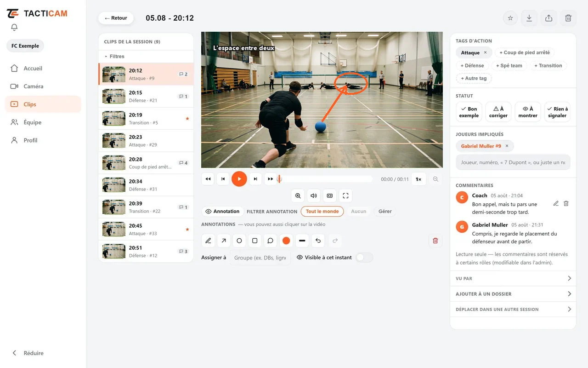Edit the Coach comment

click(x=556, y=203)
